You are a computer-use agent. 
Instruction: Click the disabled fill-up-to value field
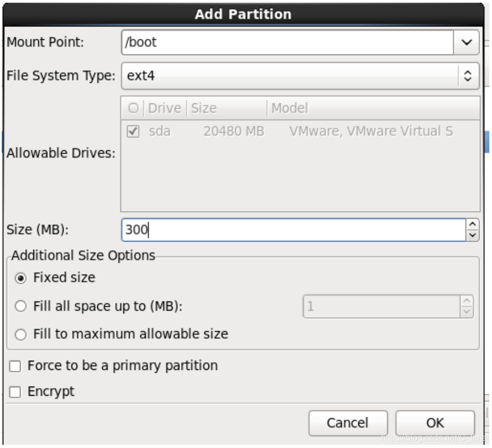coord(382,306)
